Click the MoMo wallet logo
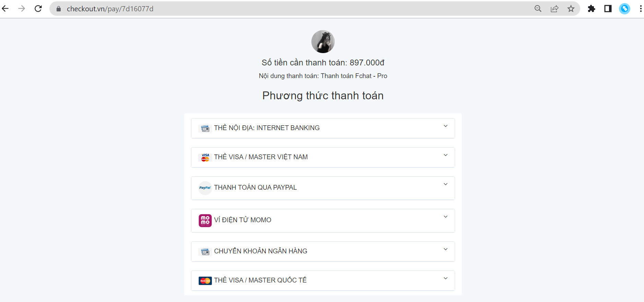This screenshot has height=302, width=644. [205, 221]
